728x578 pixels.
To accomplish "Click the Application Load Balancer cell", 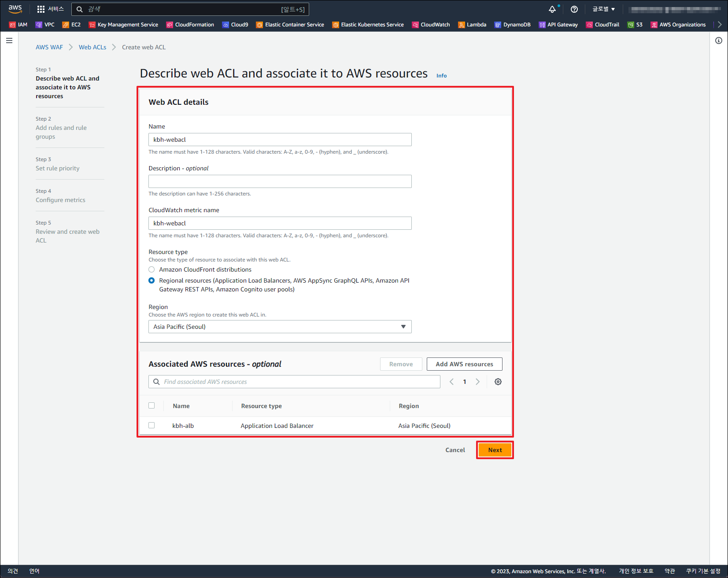I will tap(277, 426).
